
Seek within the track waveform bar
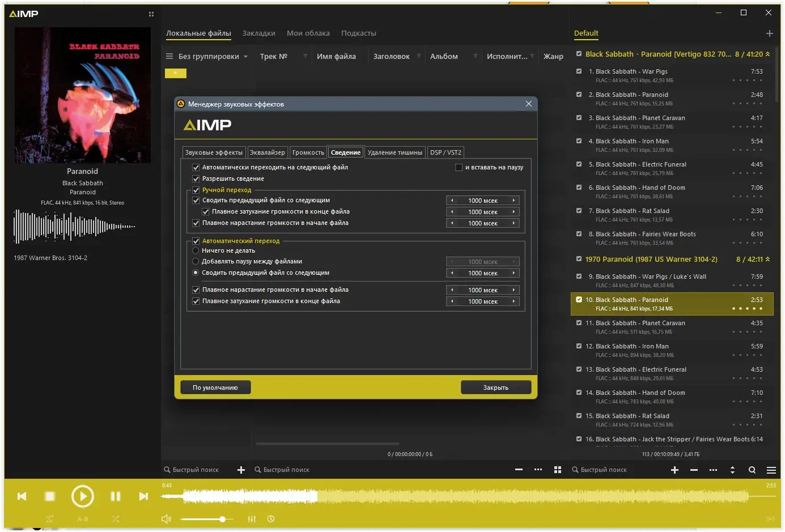click(468, 496)
